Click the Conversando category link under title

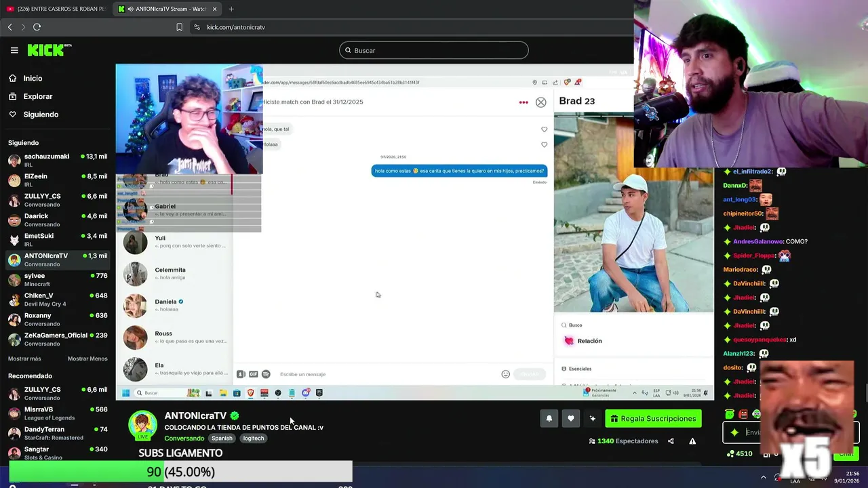pyautogui.click(x=184, y=439)
